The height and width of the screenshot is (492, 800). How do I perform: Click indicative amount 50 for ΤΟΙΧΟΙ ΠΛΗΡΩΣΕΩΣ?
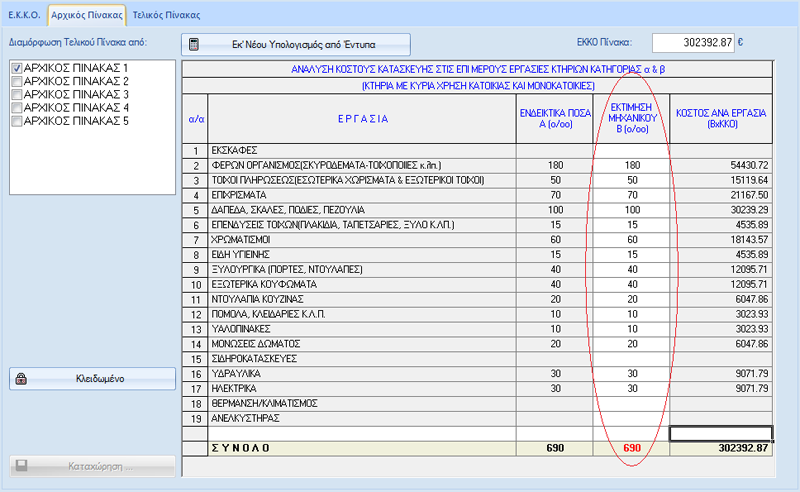555,180
